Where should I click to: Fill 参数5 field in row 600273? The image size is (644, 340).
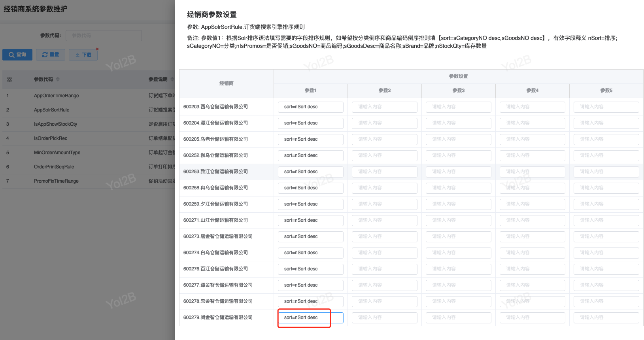point(606,237)
